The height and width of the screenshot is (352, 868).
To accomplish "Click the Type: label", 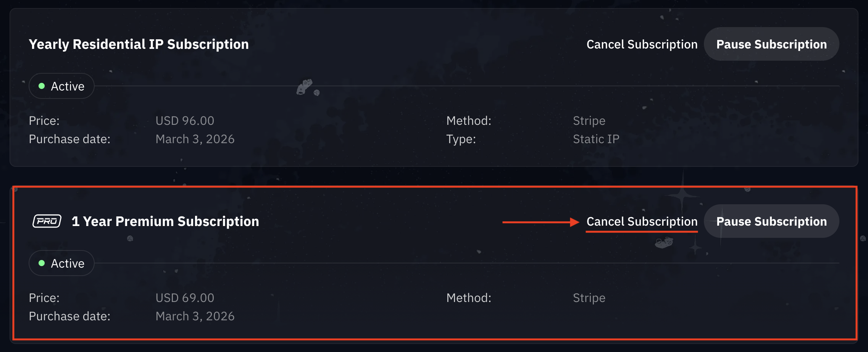I will pyautogui.click(x=461, y=139).
